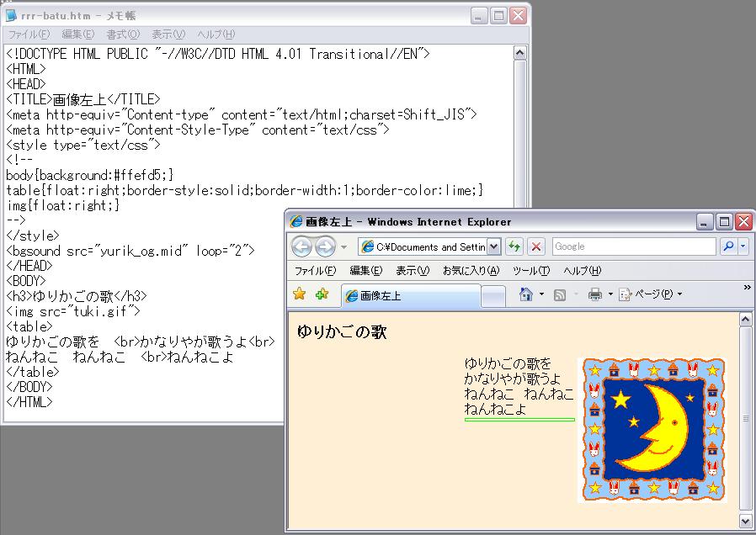
Task: Click the IE vertical scrollbar thumb
Action: pyautogui.click(x=745, y=418)
